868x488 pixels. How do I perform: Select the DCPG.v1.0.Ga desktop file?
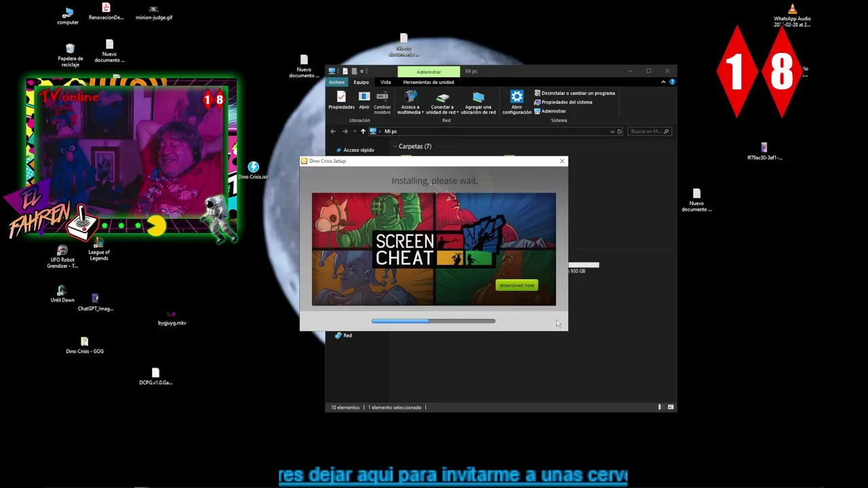click(x=155, y=377)
